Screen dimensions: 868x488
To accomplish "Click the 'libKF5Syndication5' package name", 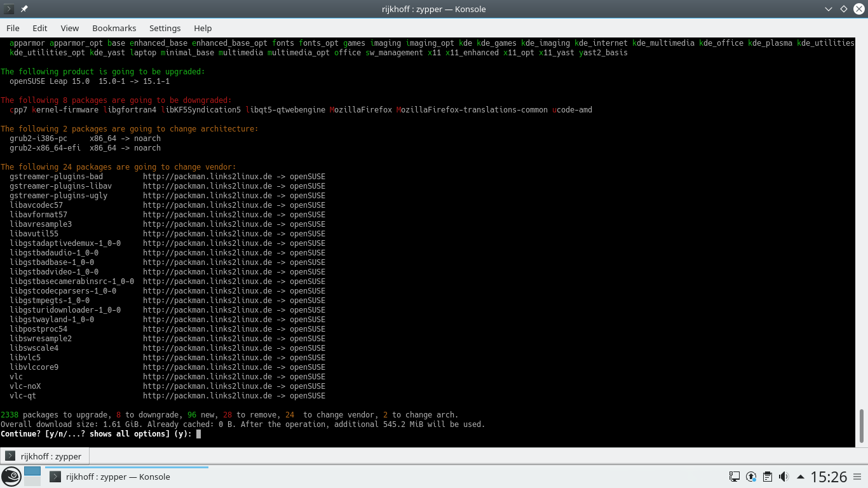I will (201, 110).
